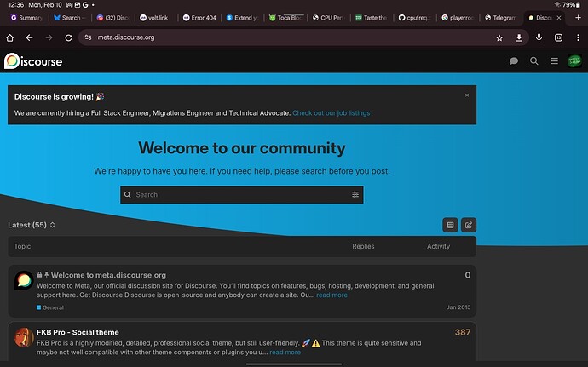Click the download icon in address bar

[519, 37]
